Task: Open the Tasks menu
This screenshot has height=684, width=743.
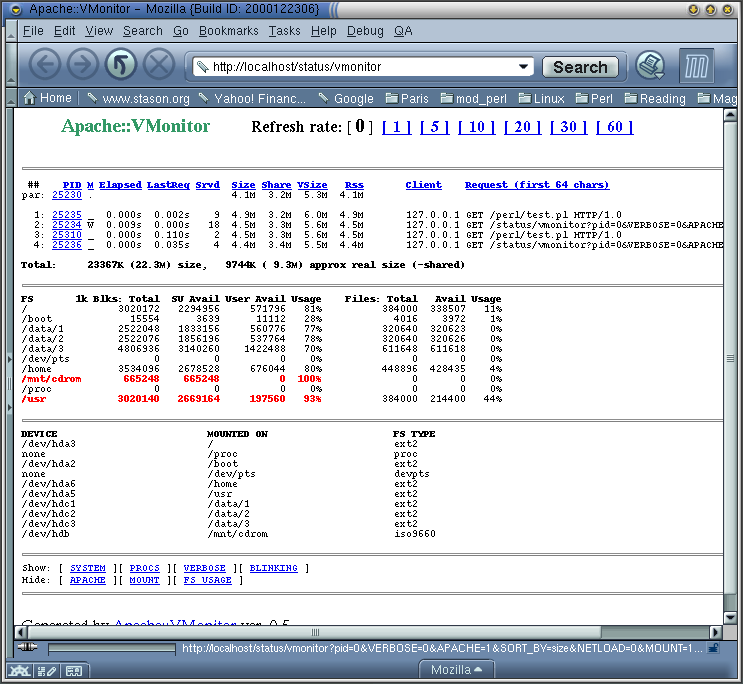Action: pyautogui.click(x=284, y=31)
